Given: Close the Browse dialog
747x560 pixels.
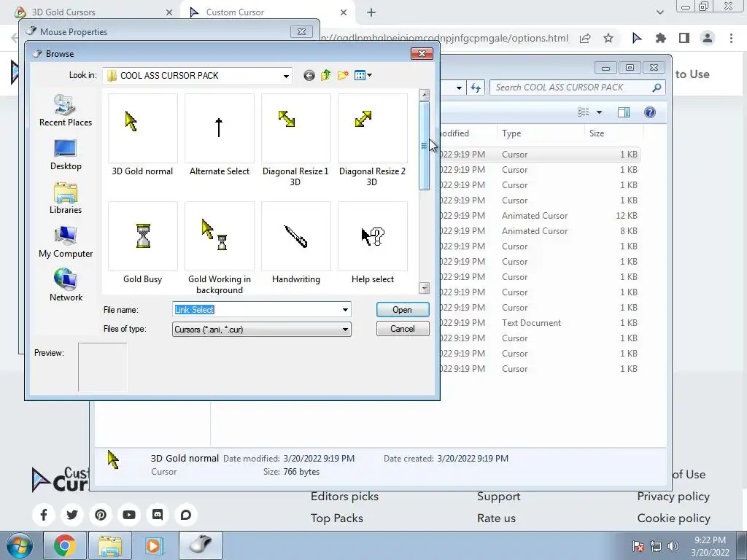Looking at the screenshot, I should 422,53.
